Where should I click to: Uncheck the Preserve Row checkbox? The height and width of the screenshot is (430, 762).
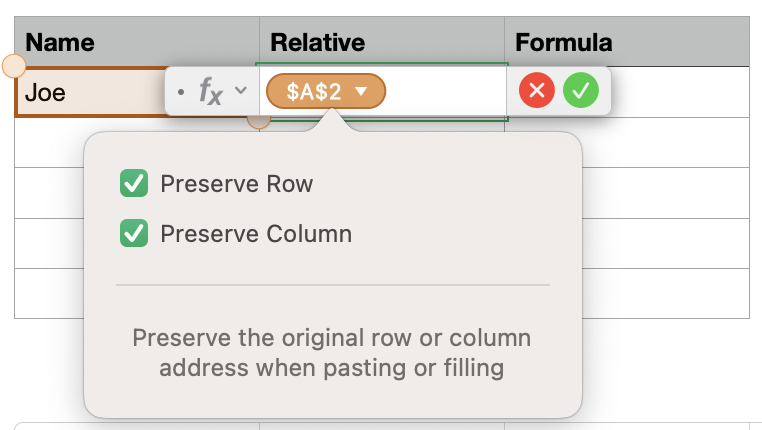(x=133, y=184)
